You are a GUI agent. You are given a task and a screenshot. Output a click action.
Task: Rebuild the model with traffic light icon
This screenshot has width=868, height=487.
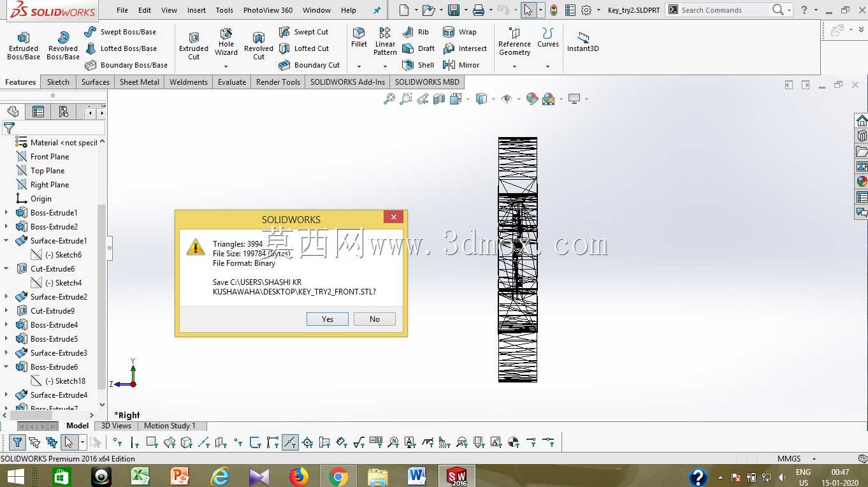pyautogui.click(x=554, y=10)
